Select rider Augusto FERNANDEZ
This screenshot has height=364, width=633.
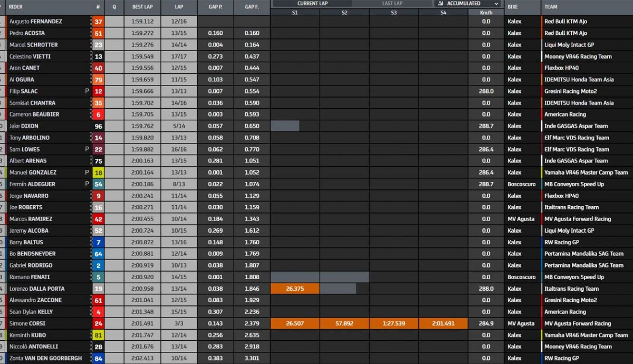35,22
